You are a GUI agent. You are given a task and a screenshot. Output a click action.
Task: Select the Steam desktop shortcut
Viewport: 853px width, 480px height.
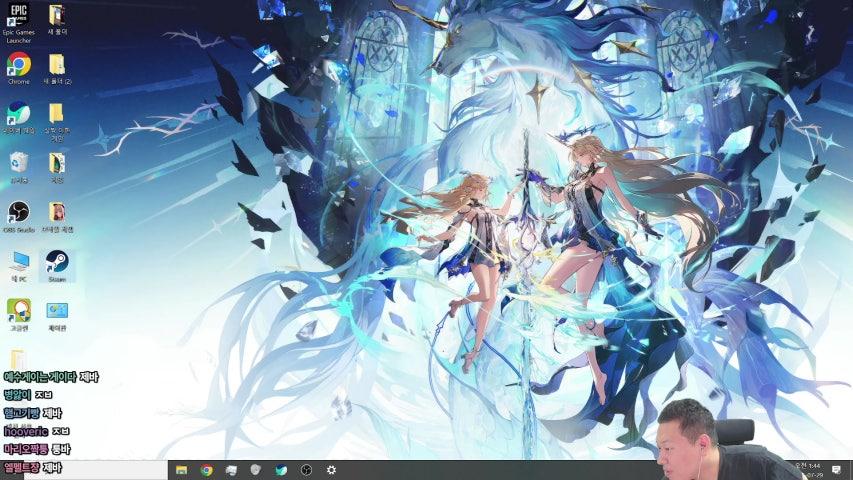coord(57,266)
